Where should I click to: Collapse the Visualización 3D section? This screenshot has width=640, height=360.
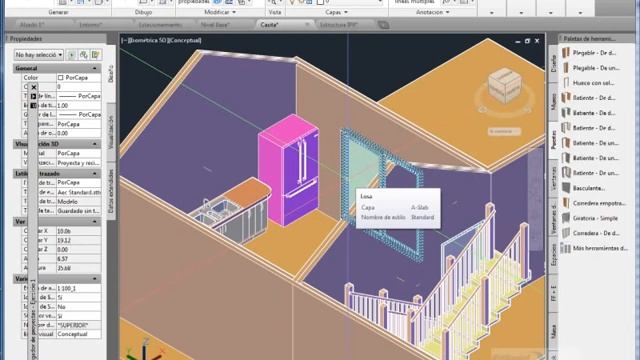pos(95,144)
